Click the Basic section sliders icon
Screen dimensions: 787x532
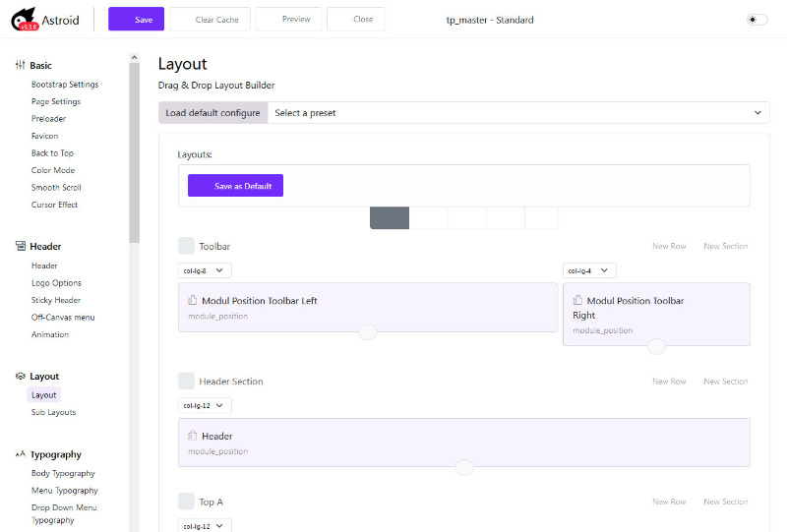click(x=20, y=66)
